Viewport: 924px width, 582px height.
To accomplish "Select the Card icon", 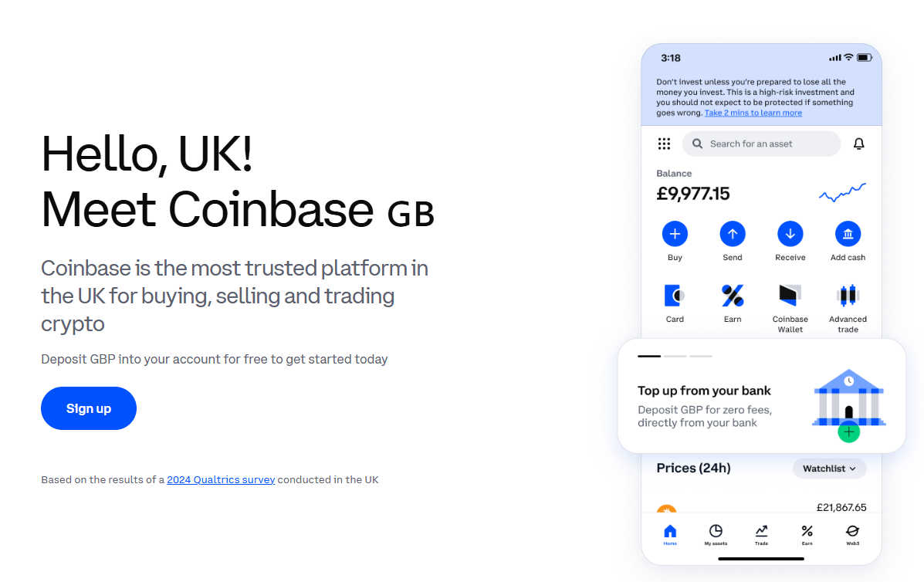I will pos(675,295).
